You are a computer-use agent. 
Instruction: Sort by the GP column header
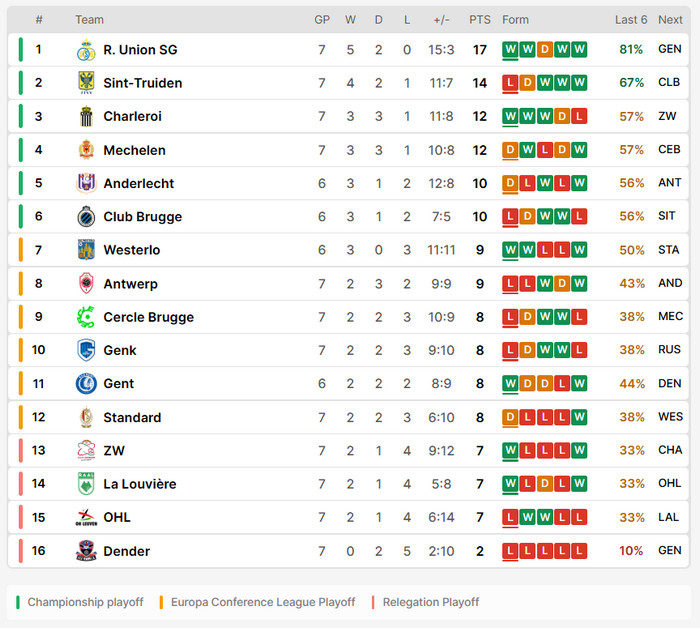click(x=322, y=20)
